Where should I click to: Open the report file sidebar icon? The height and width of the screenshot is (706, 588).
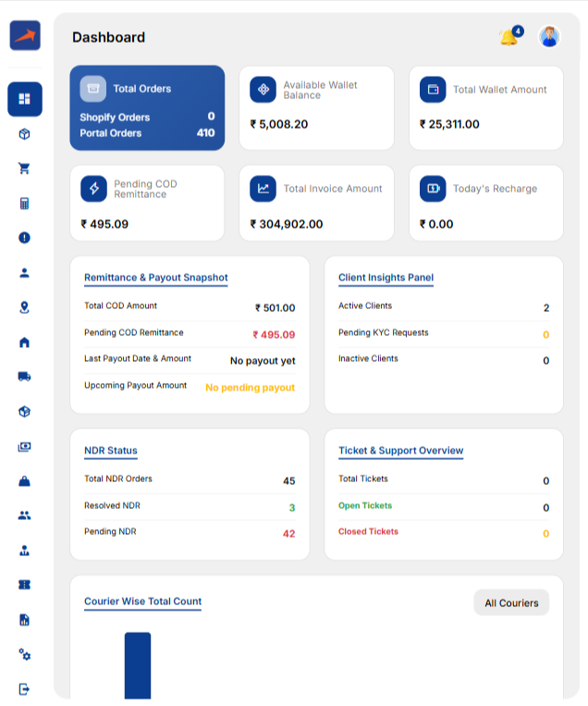[24, 620]
